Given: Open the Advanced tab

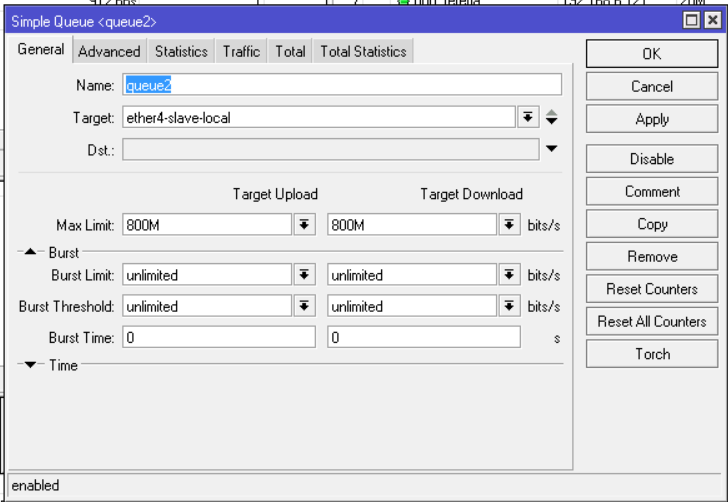Looking at the screenshot, I should (109, 51).
